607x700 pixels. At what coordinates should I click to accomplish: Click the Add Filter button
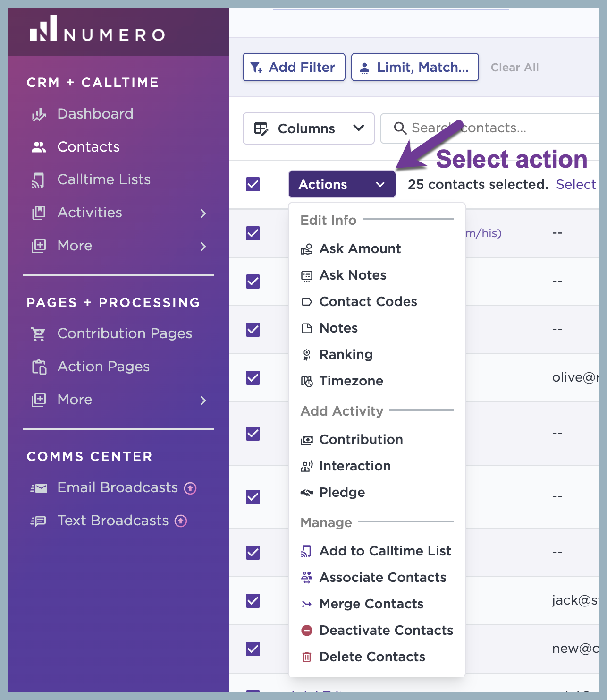tap(294, 67)
